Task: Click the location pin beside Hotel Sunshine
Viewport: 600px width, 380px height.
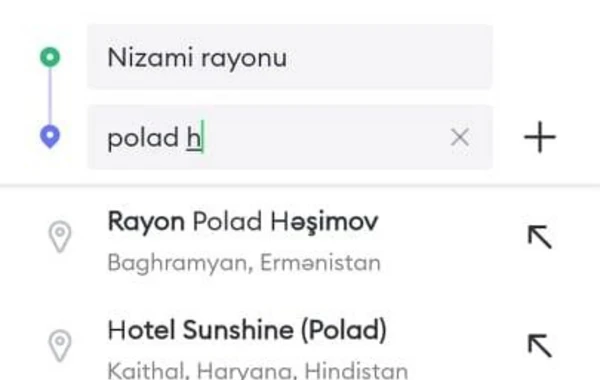Action: coord(60,346)
